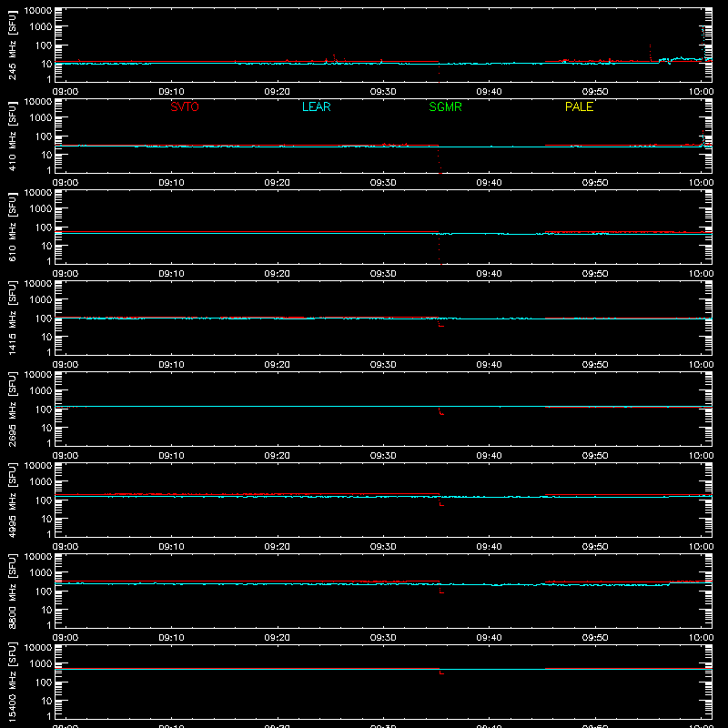Click the 2695 MHz [SFU] axis title
The image size is (728, 728).
pos(12,409)
